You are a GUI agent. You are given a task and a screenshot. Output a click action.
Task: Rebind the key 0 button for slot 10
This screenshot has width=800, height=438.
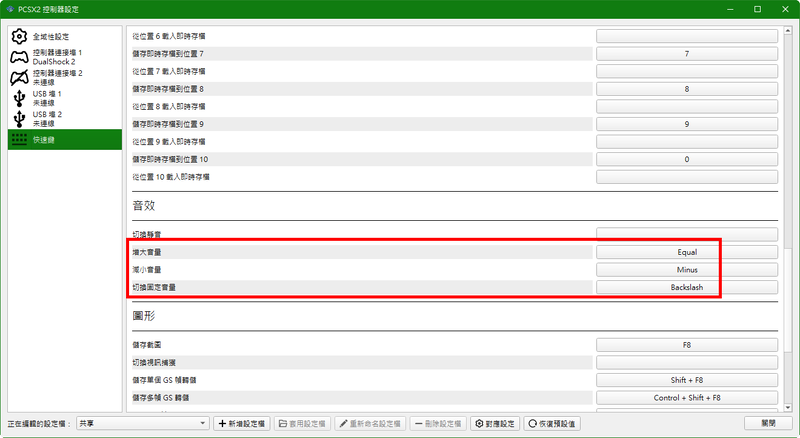click(687, 159)
